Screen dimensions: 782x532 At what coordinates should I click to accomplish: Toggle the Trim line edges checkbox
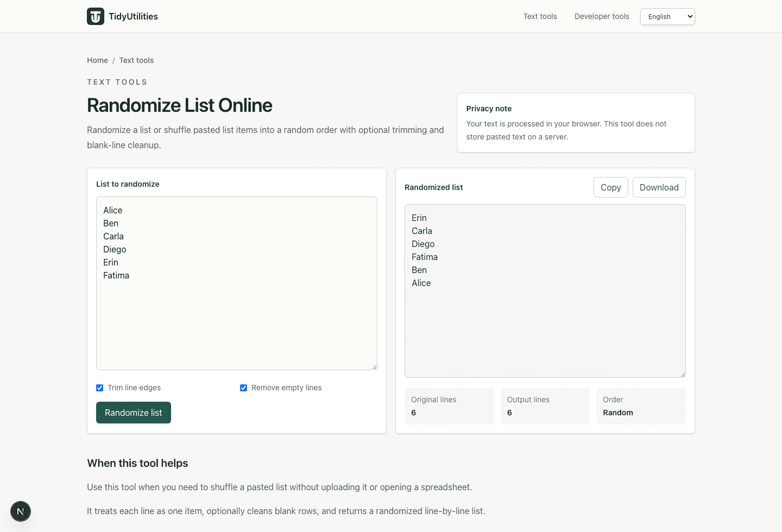(100, 388)
